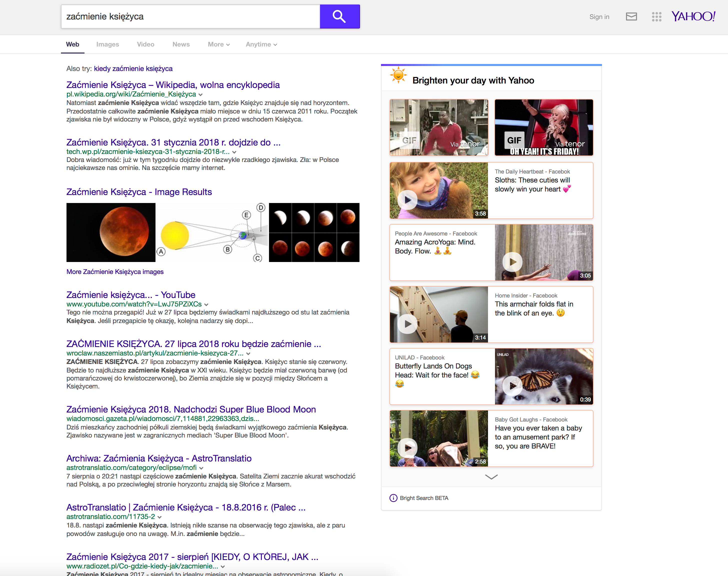Open moon phases grid image thumbnail
Screen dimensions: 728x576
(314, 232)
